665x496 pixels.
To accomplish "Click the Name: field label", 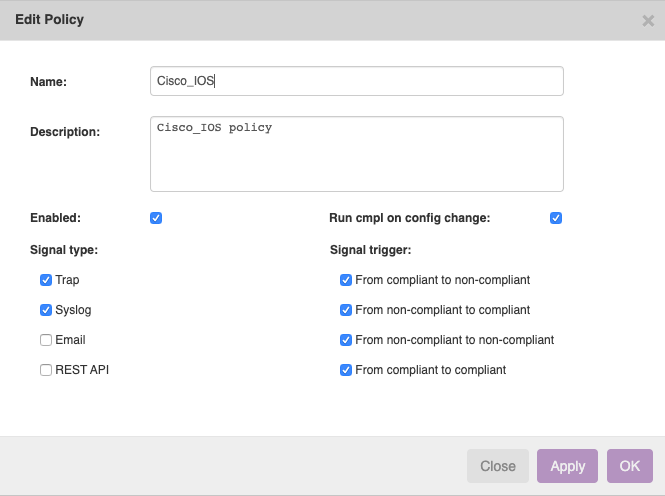I will point(49,82).
